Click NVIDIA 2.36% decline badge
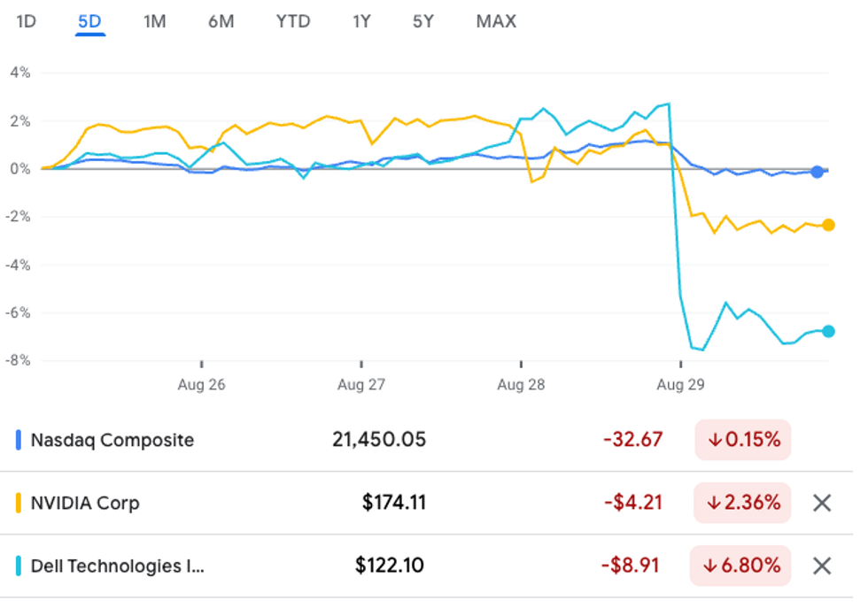Image resolution: width=868 pixels, height=608 pixels. [x=742, y=503]
